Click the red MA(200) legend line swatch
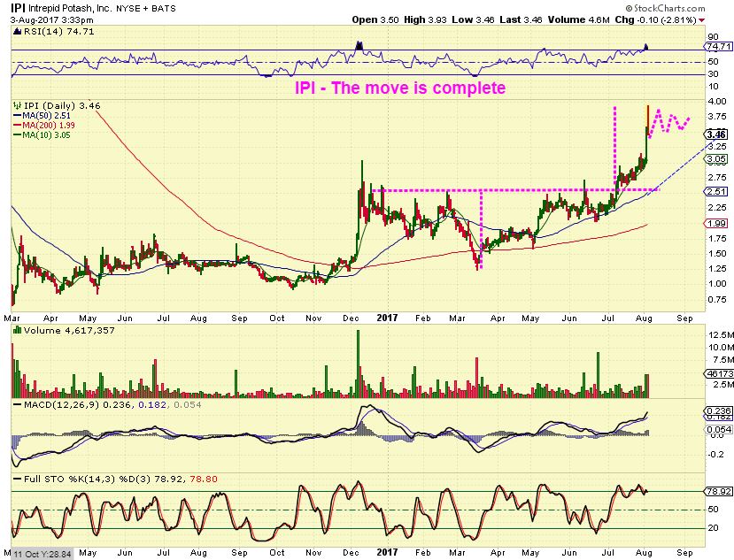Image resolution: width=734 pixels, height=560 pixels. click(x=18, y=126)
